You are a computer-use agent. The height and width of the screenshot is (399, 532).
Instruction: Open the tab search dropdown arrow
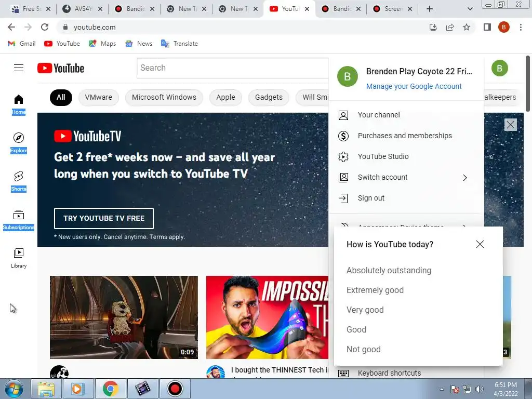(470, 9)
